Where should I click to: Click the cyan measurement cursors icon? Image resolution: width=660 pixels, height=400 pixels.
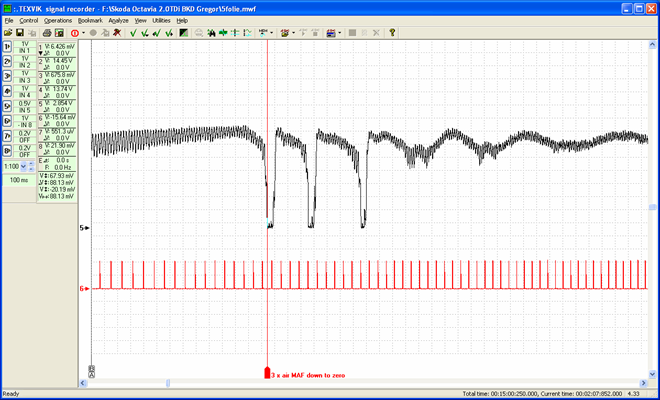248,32
